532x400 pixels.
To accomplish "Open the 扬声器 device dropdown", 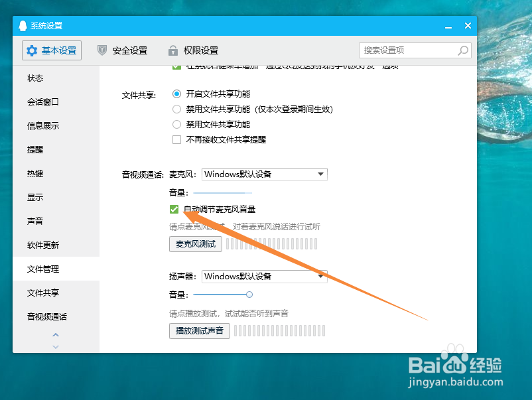I will tap(264, 276).
